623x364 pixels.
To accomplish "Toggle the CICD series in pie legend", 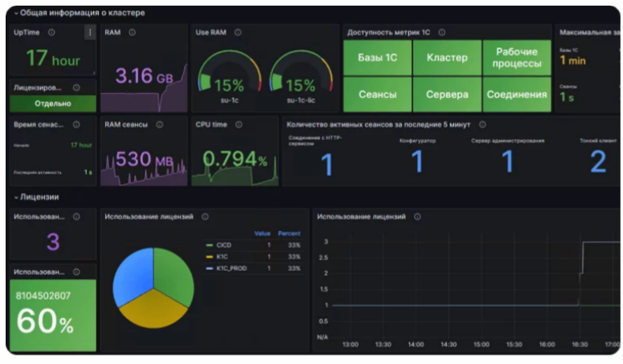I will tap(223, 245).
